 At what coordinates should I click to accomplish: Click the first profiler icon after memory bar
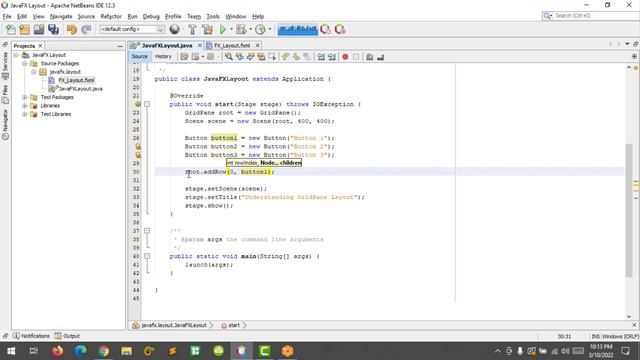tap(325, 29)
